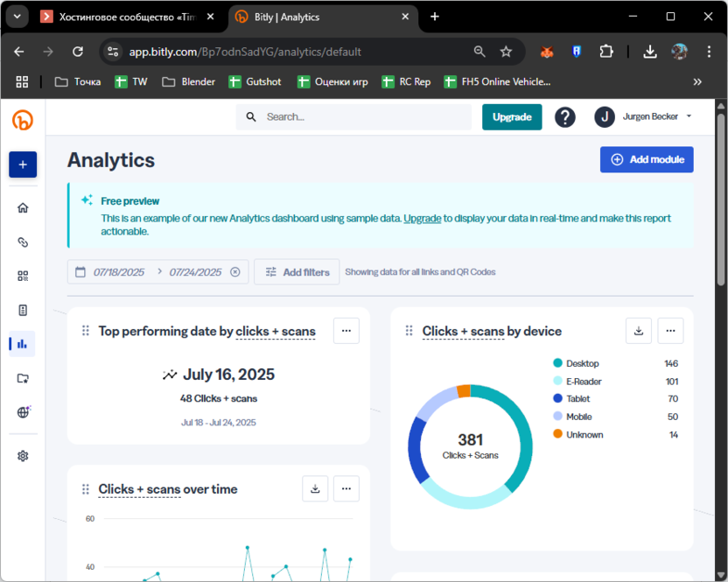Click the help question mark icon
Image resolution: width=728 pixels, height=582 pixels.
click(565, 117)
